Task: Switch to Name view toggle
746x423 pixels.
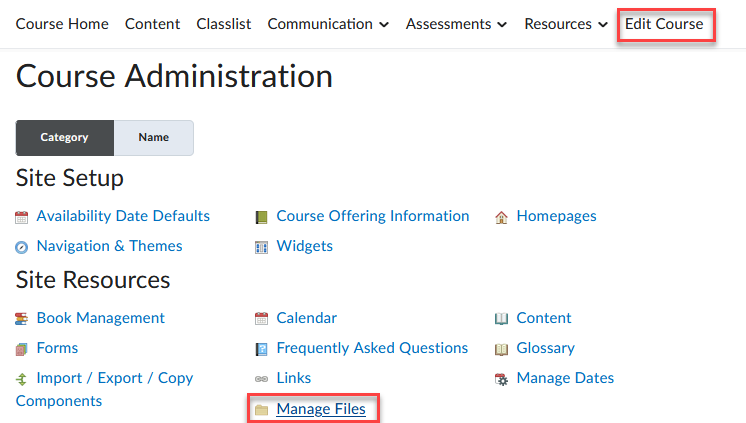Action: 153,138
